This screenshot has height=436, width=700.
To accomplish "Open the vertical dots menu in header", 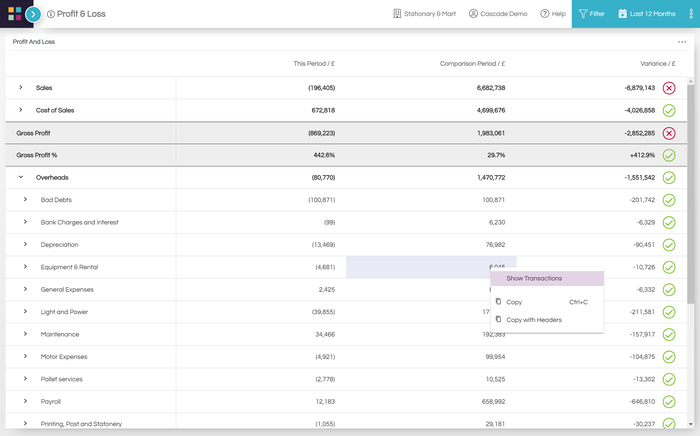I will pyautogui.click(x=691, y=14).
